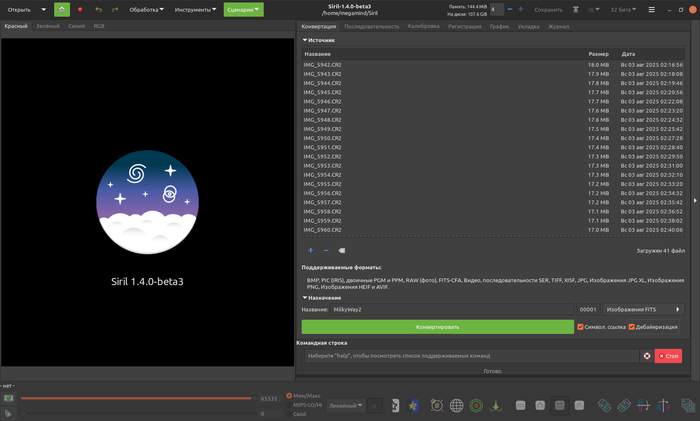
Task: Click the clear list icon below file table
Action: [342, 250]
